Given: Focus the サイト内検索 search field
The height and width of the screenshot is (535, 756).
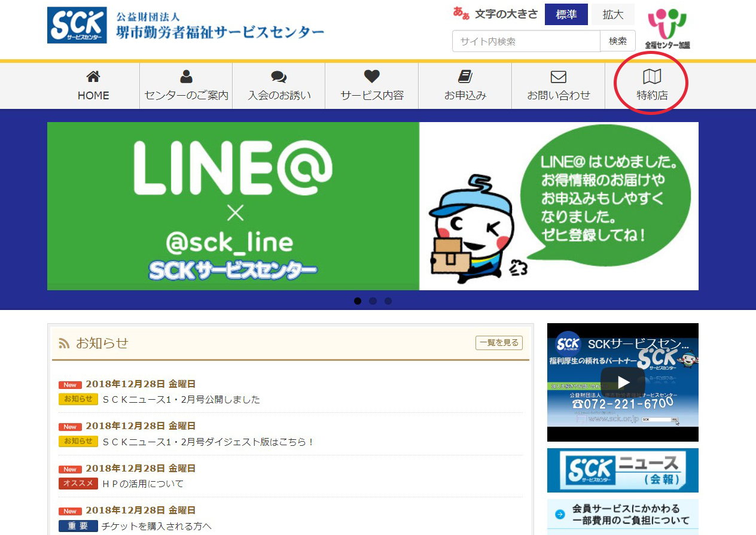Looking at the screenshot, I should (x=526, y=41).
